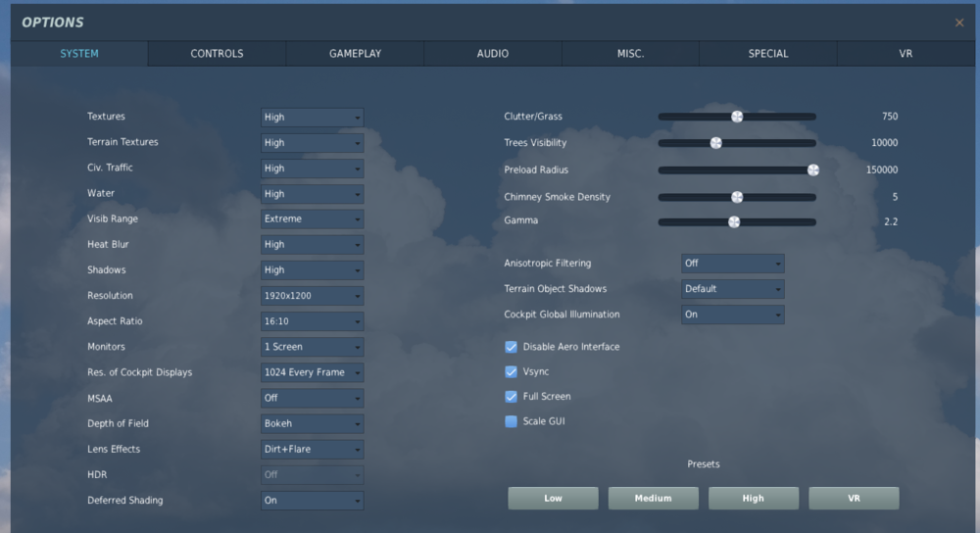980x533 pixels.
Task: Open the Lens Effects dropdown
Action: (312, 449)
